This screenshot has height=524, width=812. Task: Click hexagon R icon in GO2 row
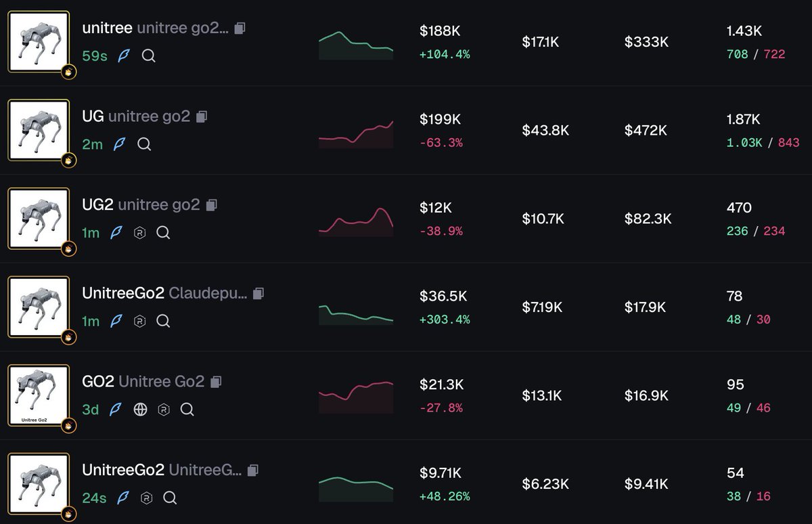[164, 410]
